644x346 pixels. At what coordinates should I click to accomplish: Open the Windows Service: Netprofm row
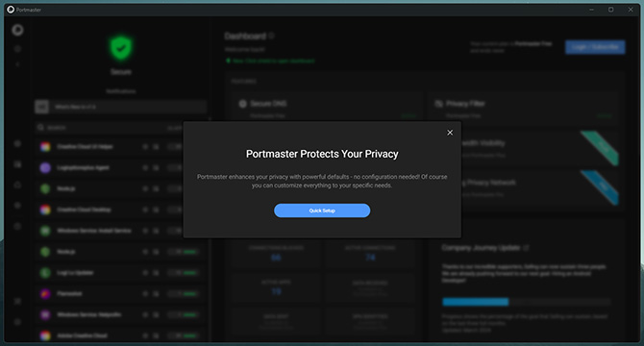120,315
